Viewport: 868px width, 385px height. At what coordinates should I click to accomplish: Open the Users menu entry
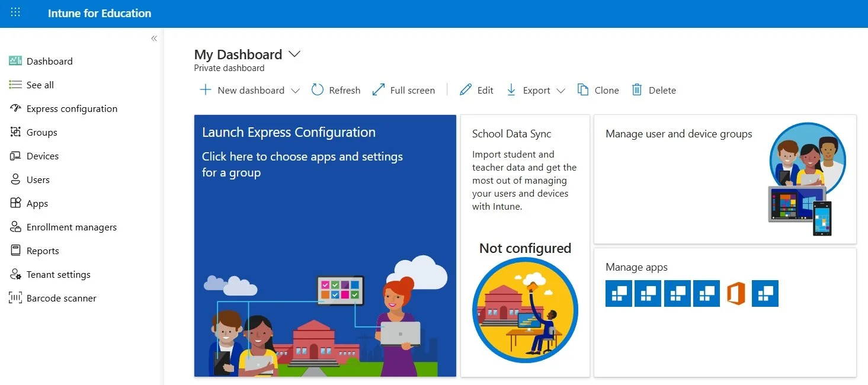(x=38, y=179)
